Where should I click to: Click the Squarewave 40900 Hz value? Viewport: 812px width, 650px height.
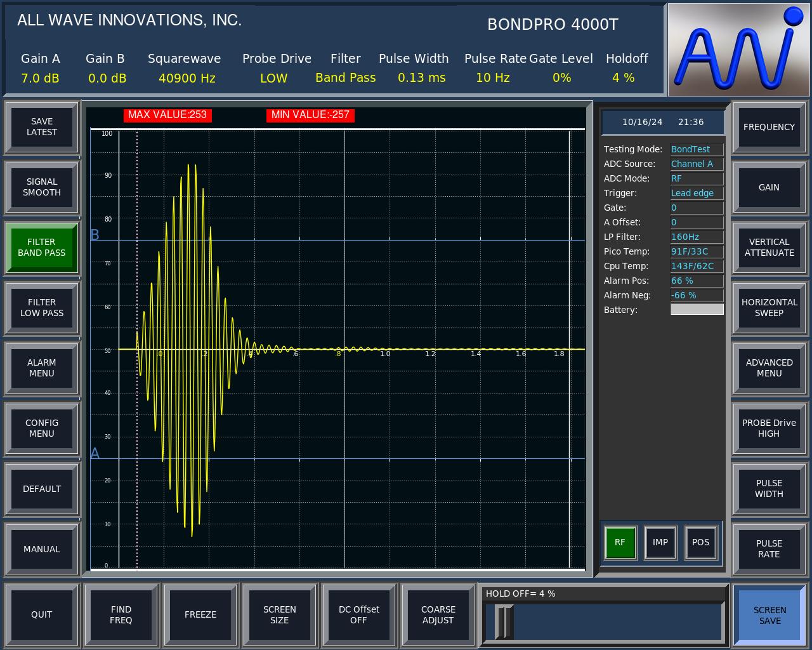pos(187,78)
